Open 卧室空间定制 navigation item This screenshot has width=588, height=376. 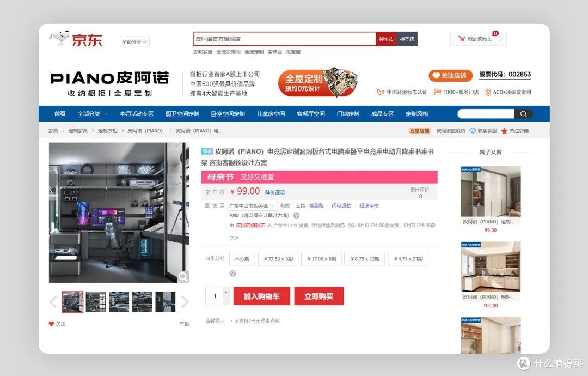click(228, 114)
